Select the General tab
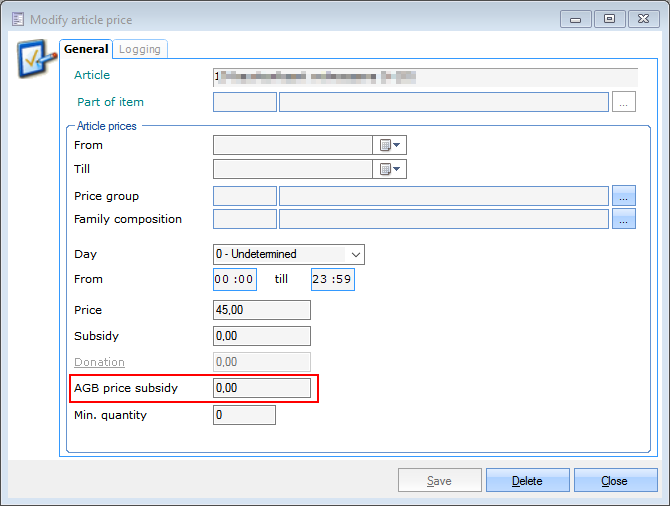Image resolution: width=670 pixels, height=506 pixels. (x=86, y=49)
